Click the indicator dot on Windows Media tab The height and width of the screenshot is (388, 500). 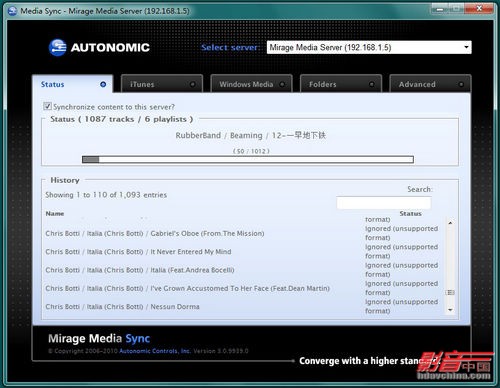pyautogui.click(x=282, y=84)
